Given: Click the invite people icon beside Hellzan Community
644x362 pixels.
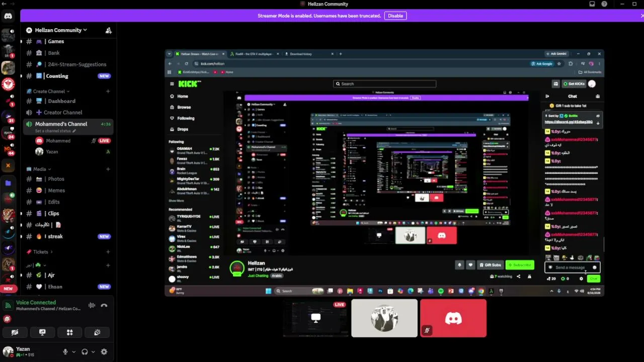Looking at the screenshot, I should [109, 30].
